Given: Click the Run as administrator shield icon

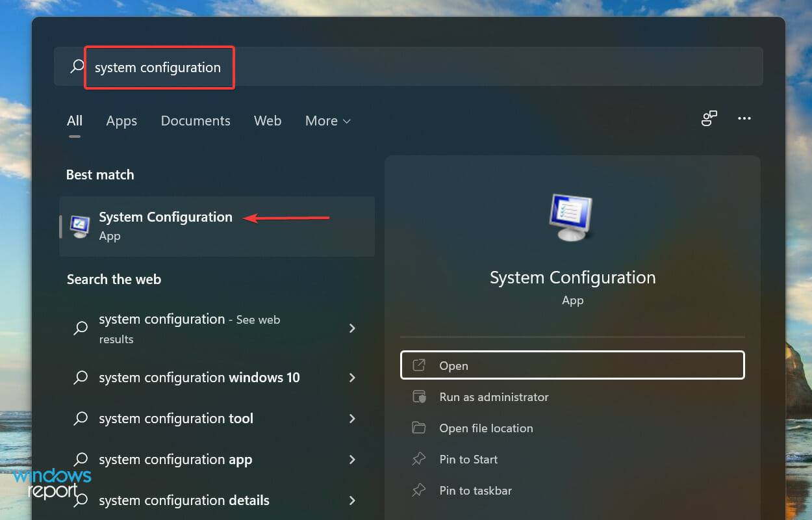Looking at the screenshot, I should click(418, 396).
